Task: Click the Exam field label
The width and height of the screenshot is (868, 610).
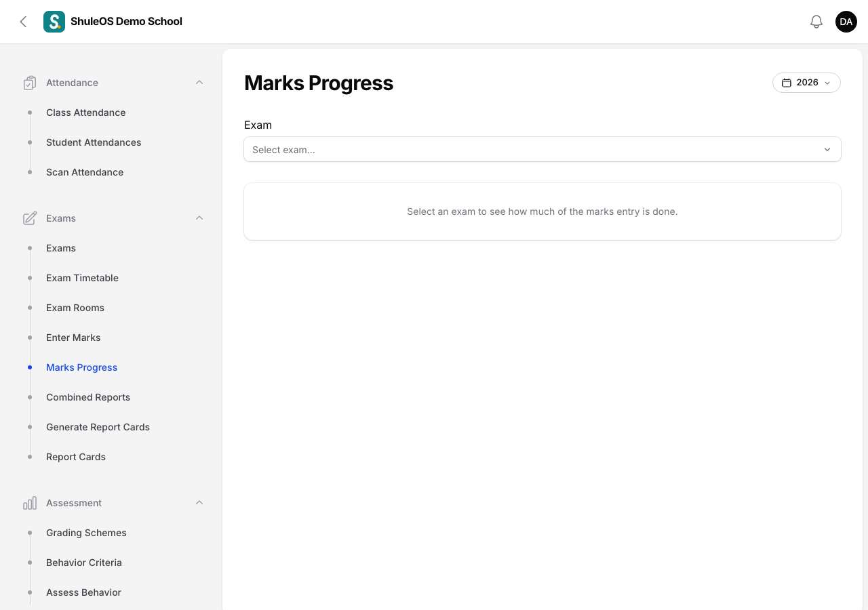Action: tap(258, 125)
